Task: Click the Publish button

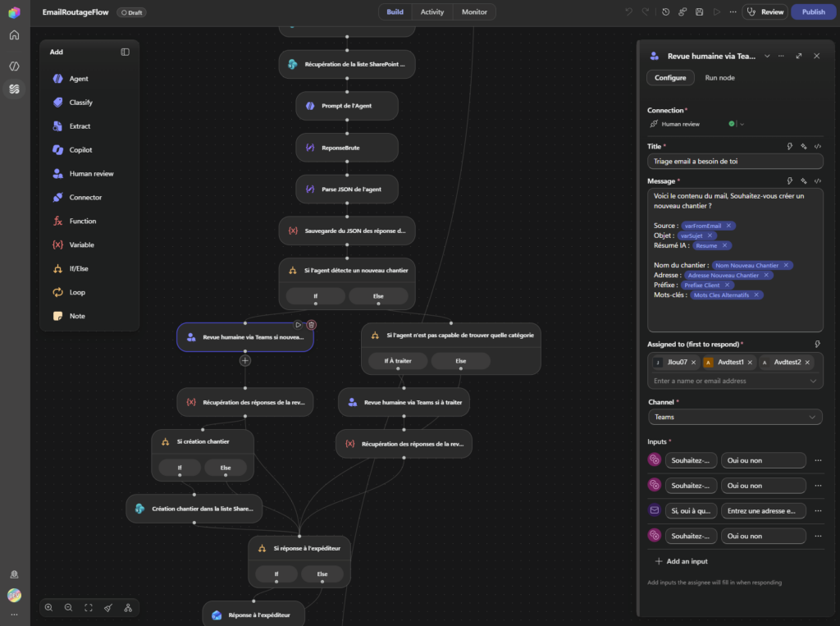Action: (813, 11)
